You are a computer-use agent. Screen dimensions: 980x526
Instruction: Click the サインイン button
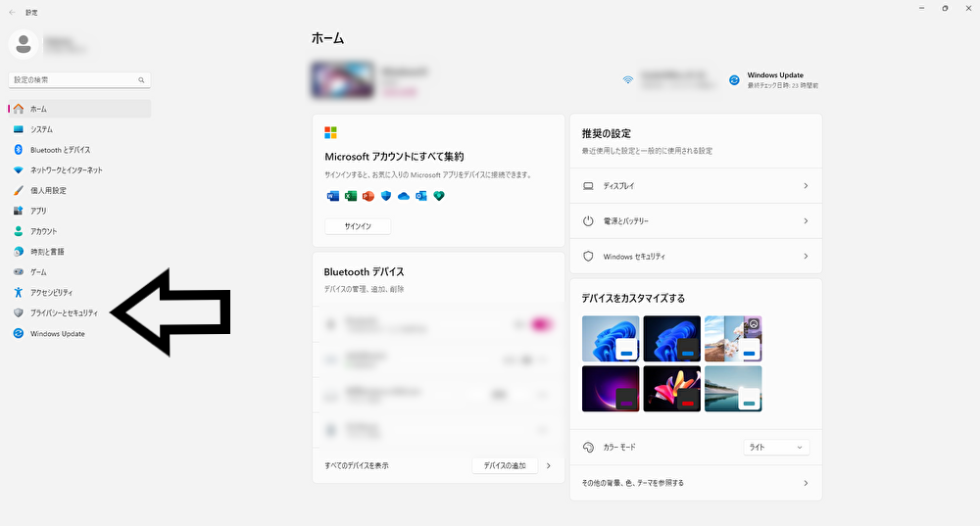[x=358, y=226]
